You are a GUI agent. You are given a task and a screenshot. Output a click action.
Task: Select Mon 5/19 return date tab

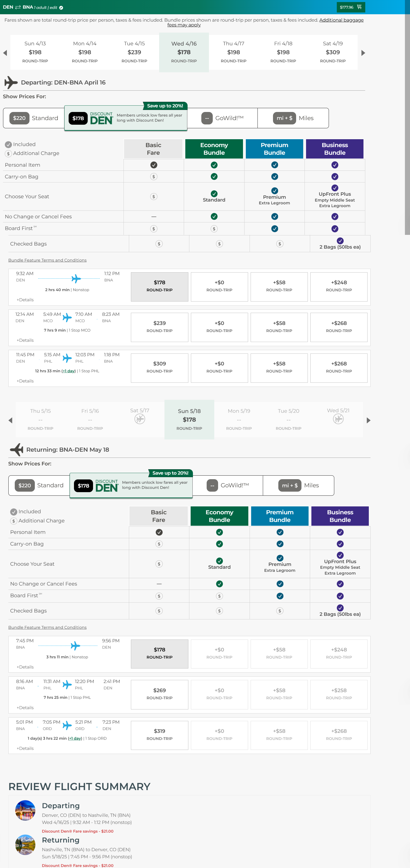coord(239,420)
